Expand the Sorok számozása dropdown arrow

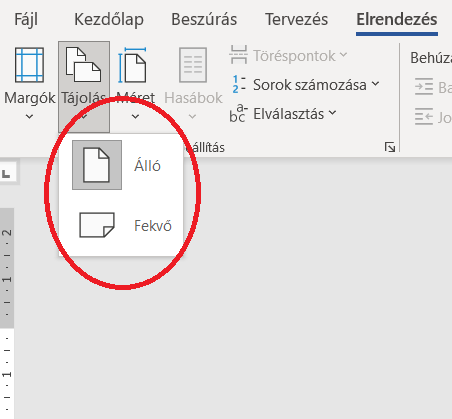[376, 84]
